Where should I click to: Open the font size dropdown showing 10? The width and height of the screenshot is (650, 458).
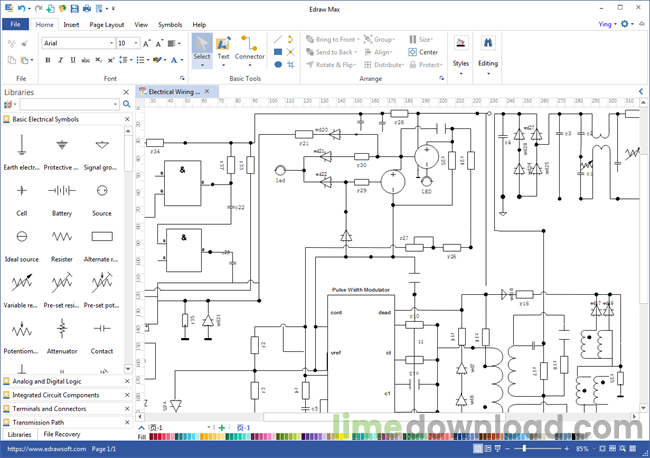[x=136, y=43]
